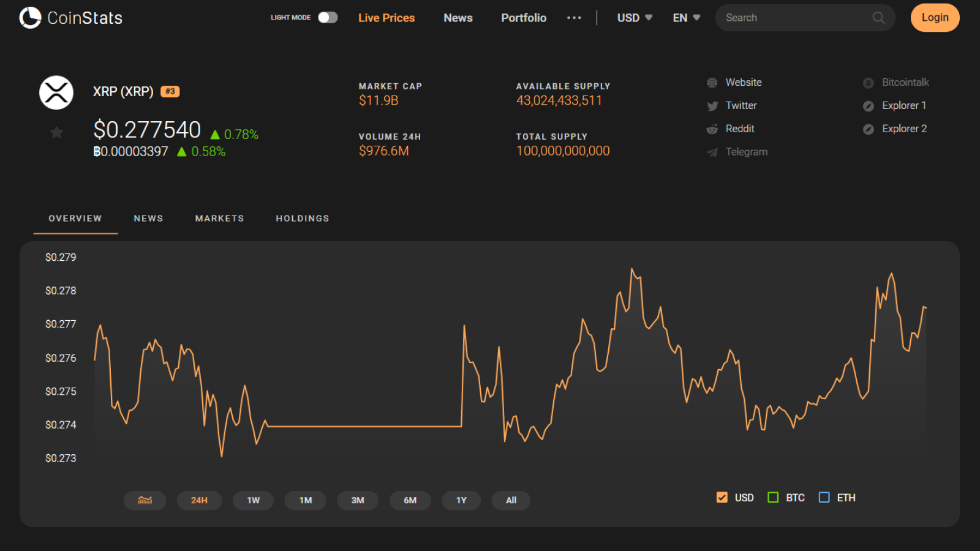The width and height of the screenshot is (980, 551).
Task: Switch to the Markets tab
Action: coord(220,219)
